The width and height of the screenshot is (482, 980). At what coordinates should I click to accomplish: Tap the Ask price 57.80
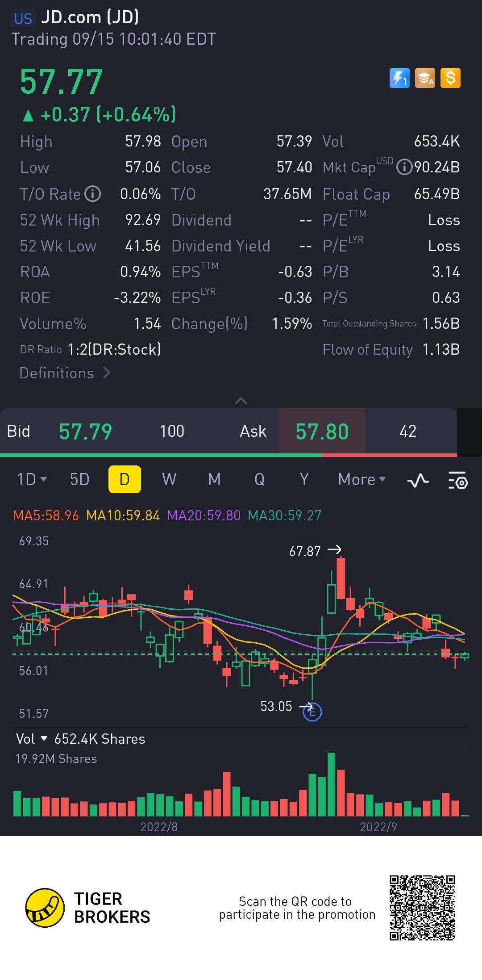click(322, 431)
